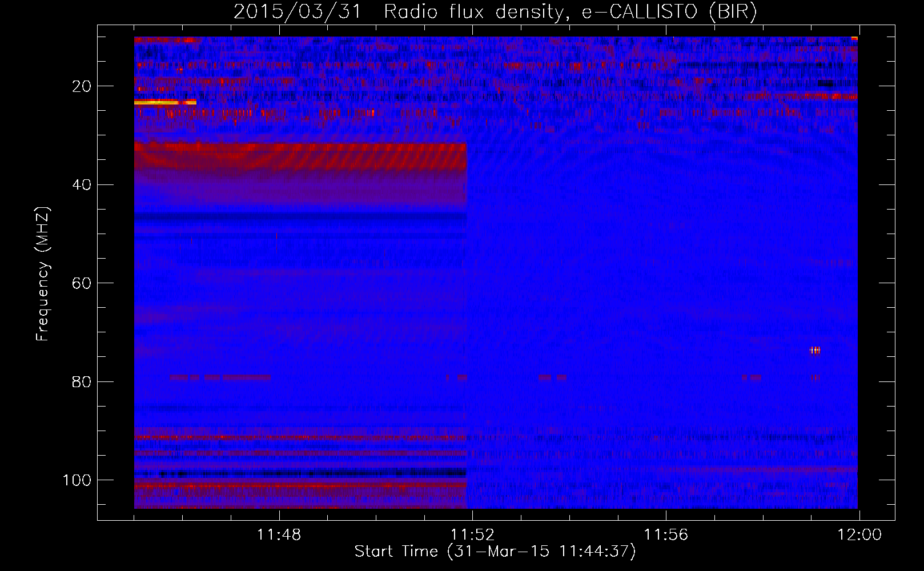Image resolution: width=924 pixels, height=571 pixels.
Task: Click the 40 MHz frequency tick label
Action: [82, 184]
